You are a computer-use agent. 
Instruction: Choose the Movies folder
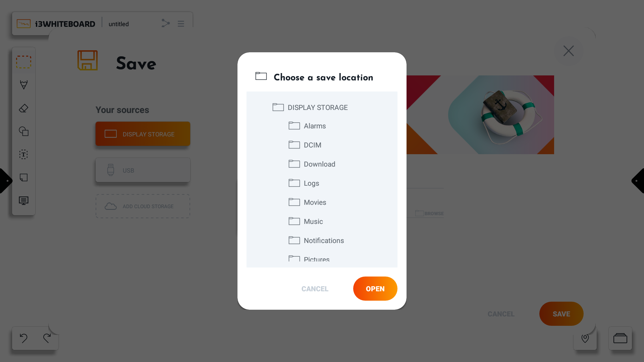point(315,202)
